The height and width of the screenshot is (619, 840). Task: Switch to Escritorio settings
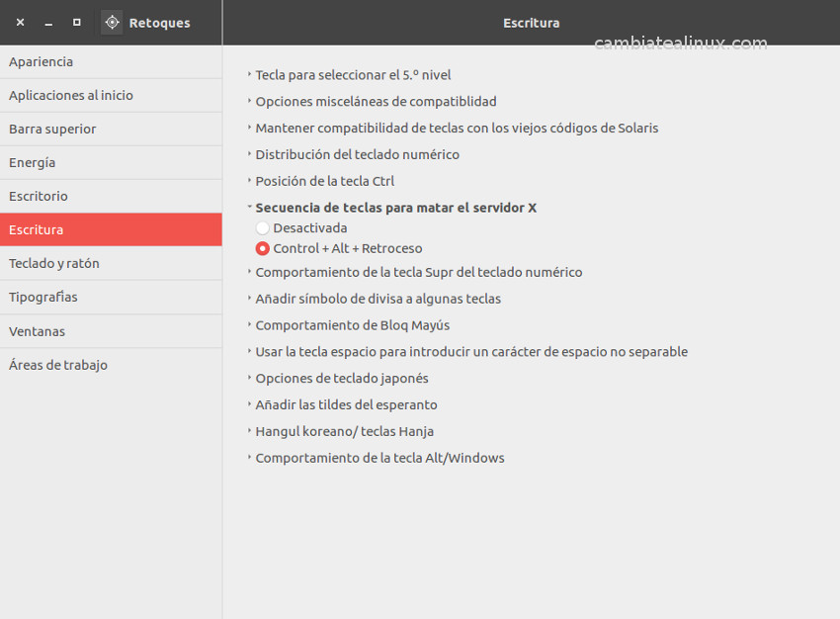pyautogui.click(x=111, y=196)
